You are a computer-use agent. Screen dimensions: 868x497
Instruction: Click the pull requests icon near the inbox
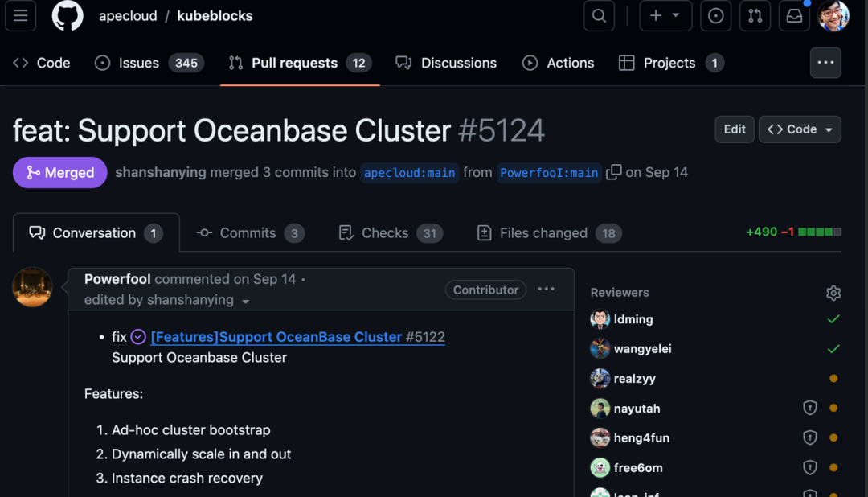[755, 15]
